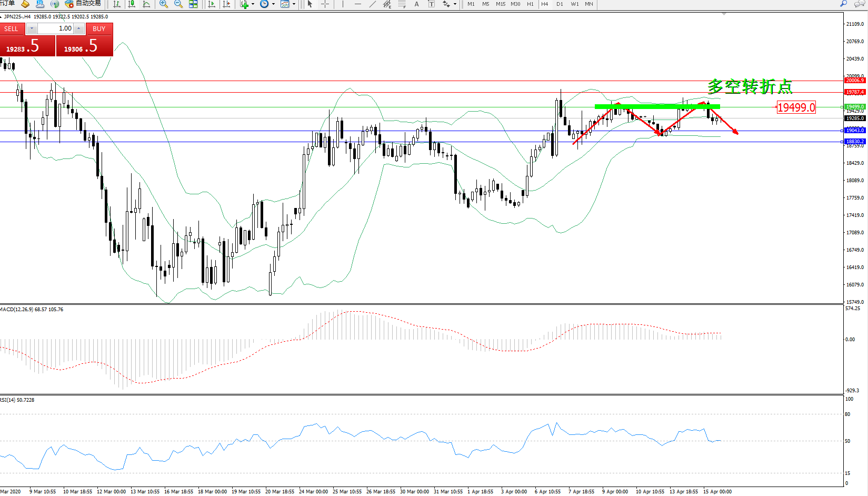The width and height of the screenshot is (868, 496).
Task: Toggle Auto Trading (自动交易) button
Action: [x=83, y=4]
